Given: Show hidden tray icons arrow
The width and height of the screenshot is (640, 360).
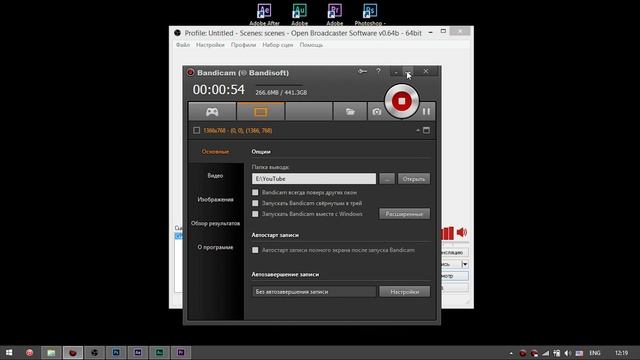Looking at the screenshot, I should click(511, 353).
